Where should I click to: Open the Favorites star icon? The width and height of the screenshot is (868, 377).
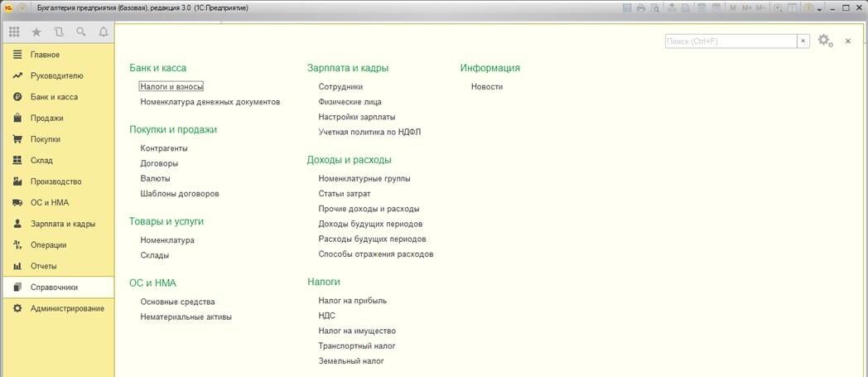tap(36, 32)
